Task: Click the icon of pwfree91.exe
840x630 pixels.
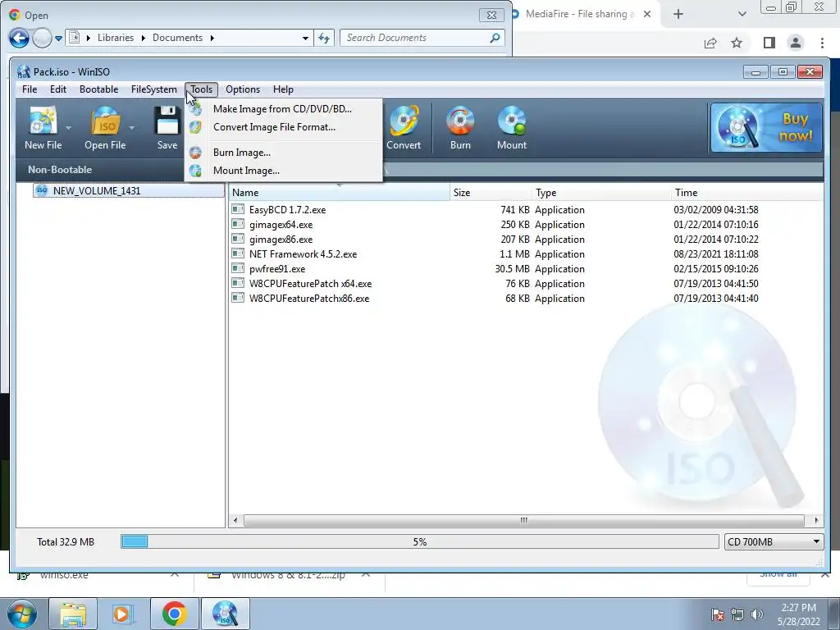Action: (238, 268)
